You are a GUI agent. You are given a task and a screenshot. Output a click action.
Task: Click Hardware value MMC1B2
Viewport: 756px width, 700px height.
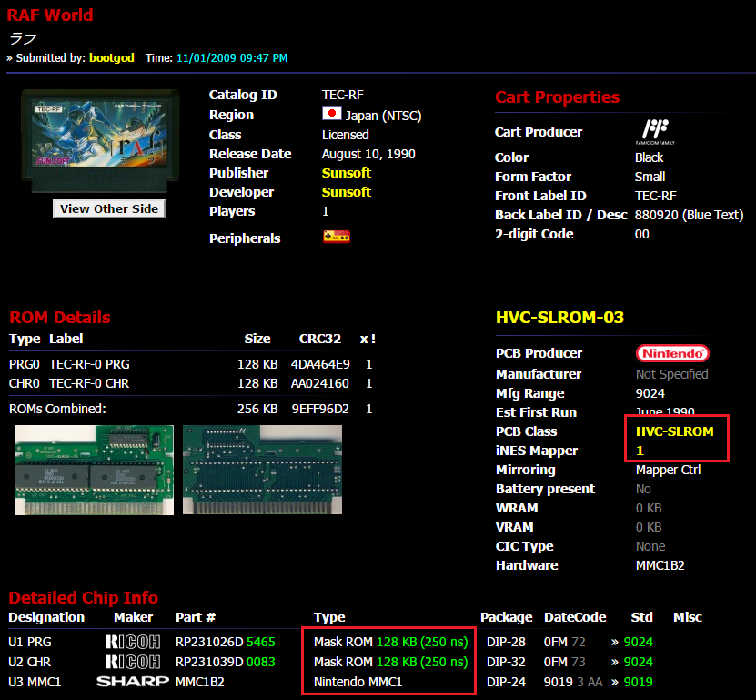pyautogui.click(x=660, y=565)
